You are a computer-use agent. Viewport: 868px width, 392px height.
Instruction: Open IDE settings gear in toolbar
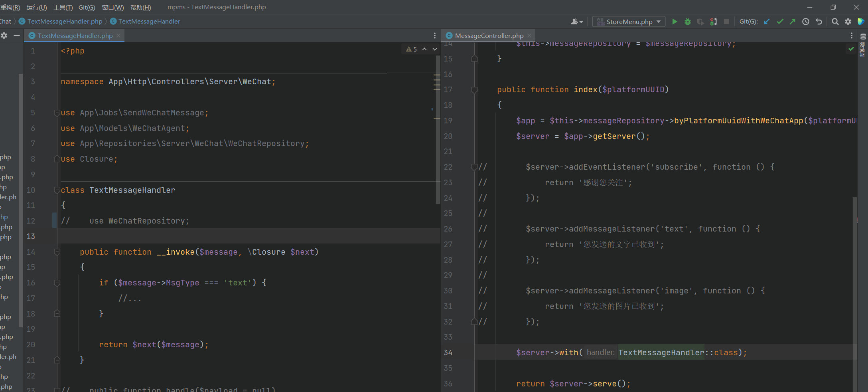point(848,22)
